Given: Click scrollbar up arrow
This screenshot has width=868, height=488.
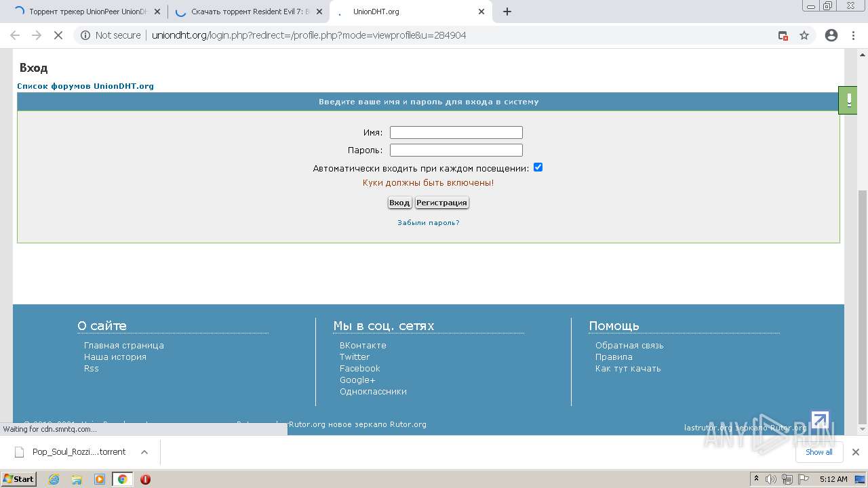Looking at the screenshot, I should [863, 55].
